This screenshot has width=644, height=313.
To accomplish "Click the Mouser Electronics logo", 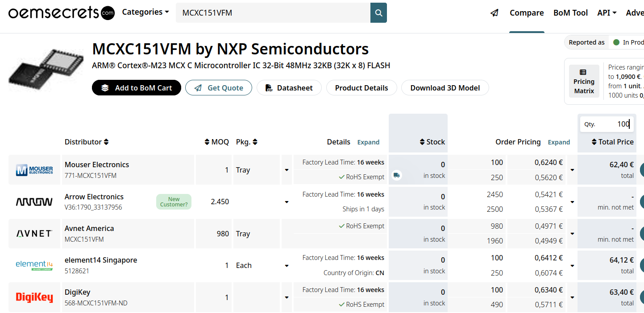I will coord(34,170).
